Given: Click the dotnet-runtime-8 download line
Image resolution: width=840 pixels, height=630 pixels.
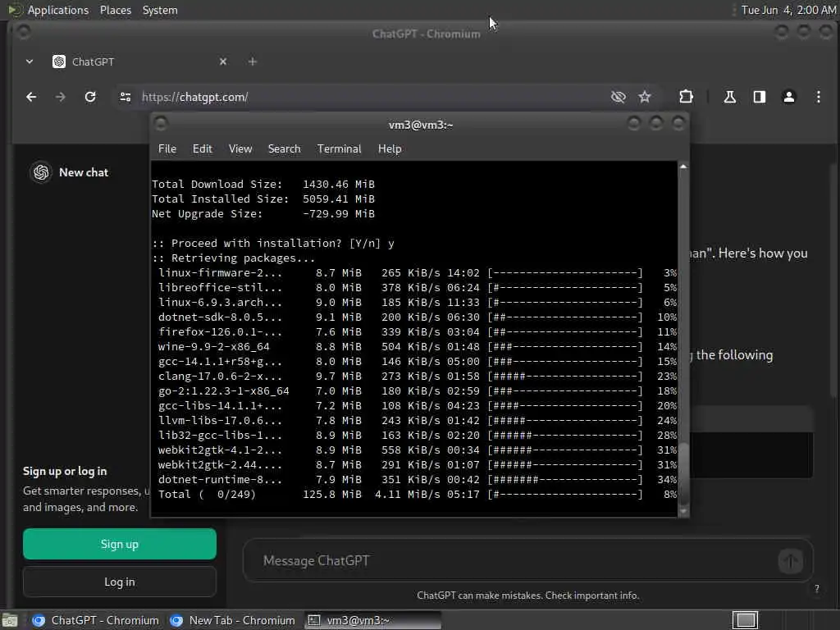Looking at the screenshot, I should tap(418, 479).
